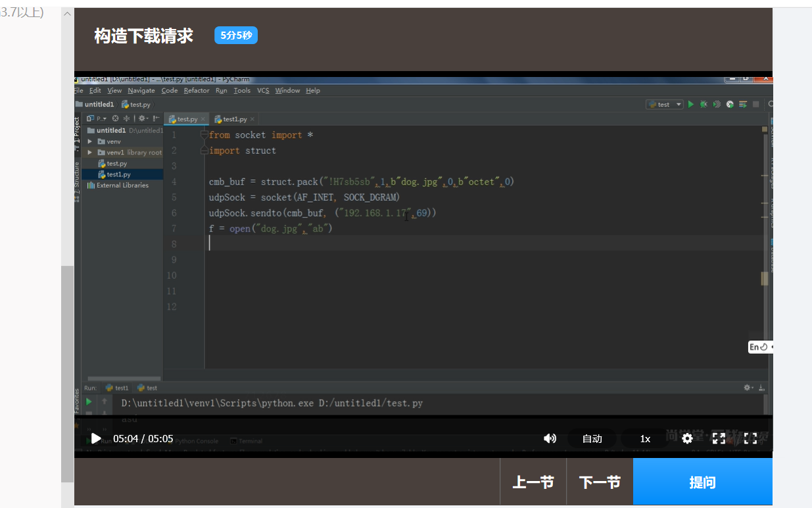Image resolution: width=812 pixels, height=508 pixels.
Task: Click scroll-from-source target icon
Action: (x=115, y=119)
